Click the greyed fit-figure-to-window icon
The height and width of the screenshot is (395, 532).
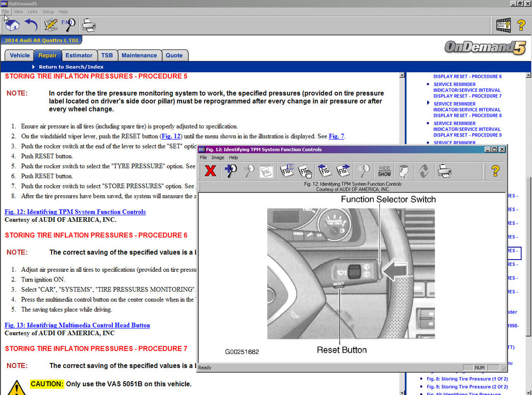click(x=266, y=171)
